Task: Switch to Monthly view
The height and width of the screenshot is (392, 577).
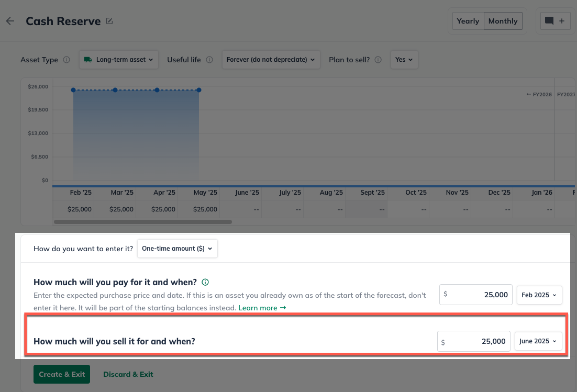Action: click(x=503, y=21)
